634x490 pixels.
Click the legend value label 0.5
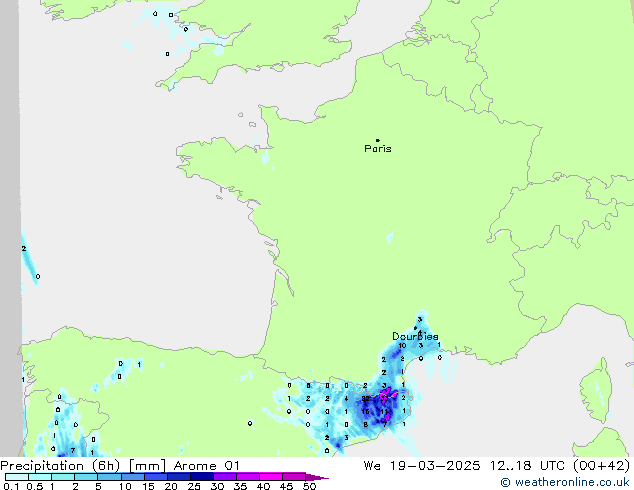point(35,486)
